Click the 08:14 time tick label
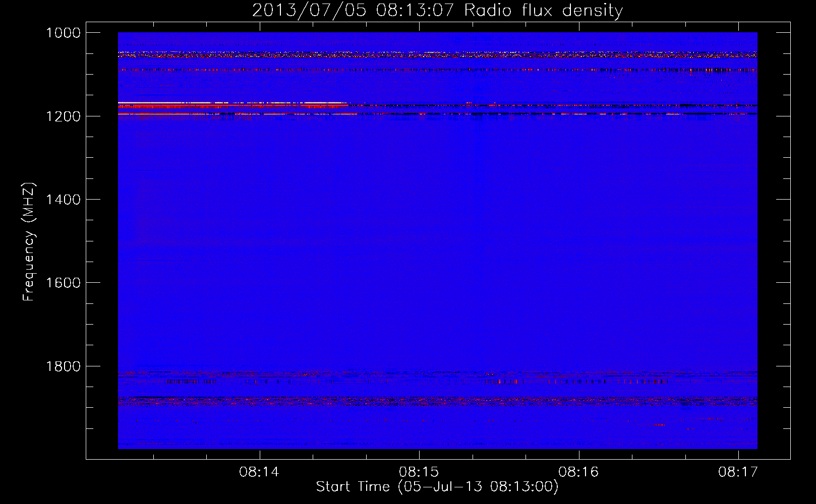The height and width of the screenshot is (504, 816). [259, 472]
